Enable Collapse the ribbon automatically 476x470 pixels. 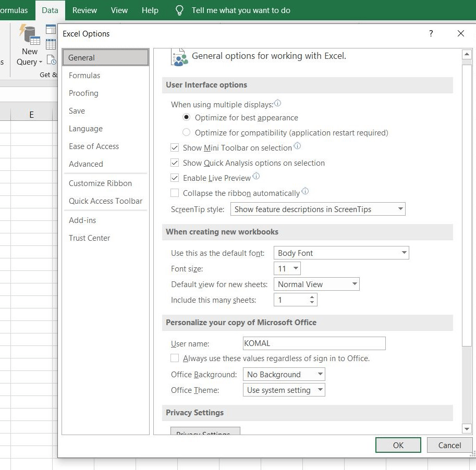[175, 193]
